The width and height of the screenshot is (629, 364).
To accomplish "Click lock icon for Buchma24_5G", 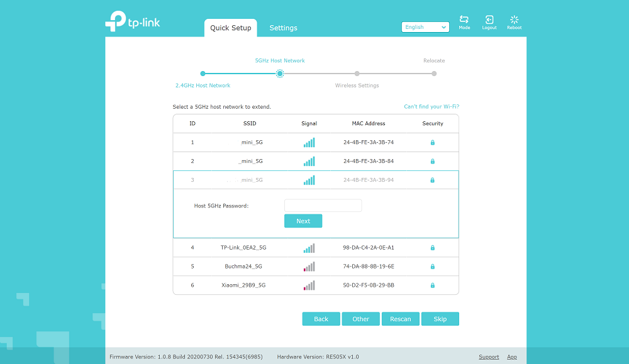I will tap(433, 267).
